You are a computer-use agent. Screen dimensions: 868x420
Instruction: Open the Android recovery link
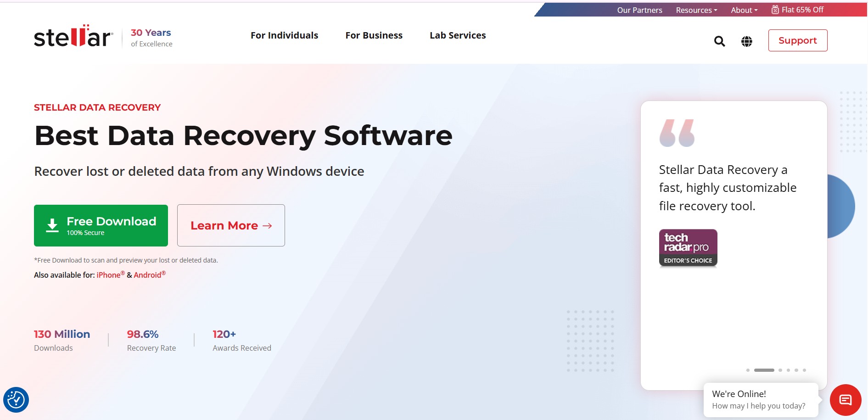(147, 275)
